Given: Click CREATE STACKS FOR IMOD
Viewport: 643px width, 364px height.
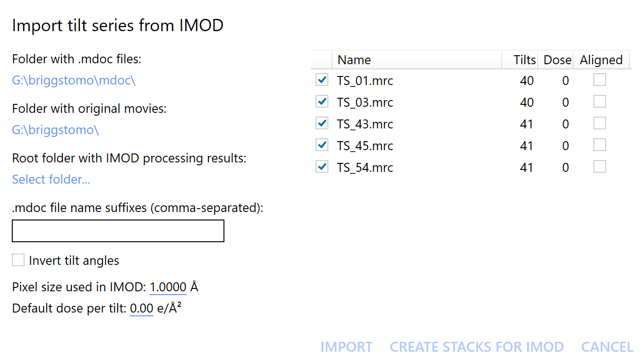Looking at the screenshot, I should [477, 347].
